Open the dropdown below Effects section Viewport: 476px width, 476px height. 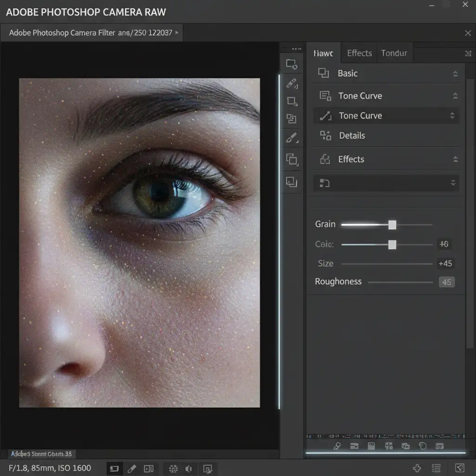[x=386, y=183]
